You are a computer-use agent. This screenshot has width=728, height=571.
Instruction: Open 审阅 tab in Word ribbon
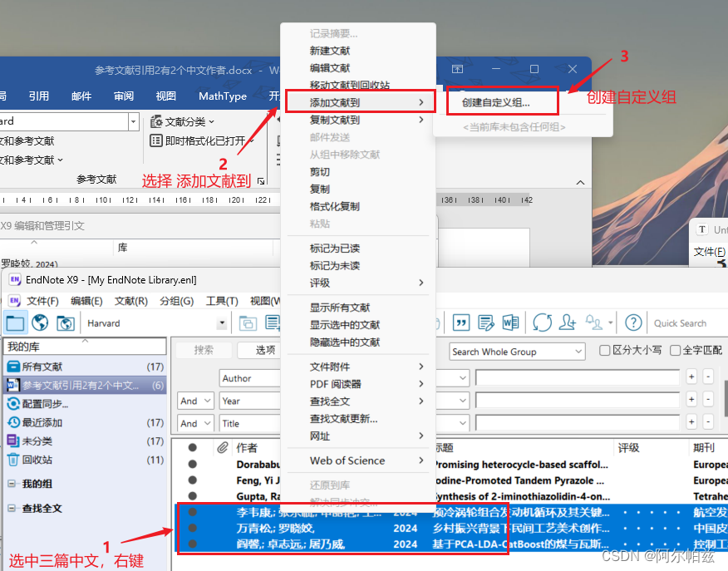point(124,96)
